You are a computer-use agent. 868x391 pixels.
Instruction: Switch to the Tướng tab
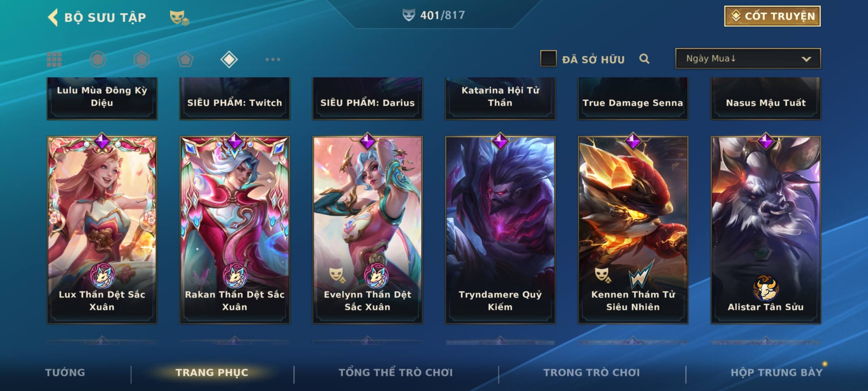click(x=65, y=373)
